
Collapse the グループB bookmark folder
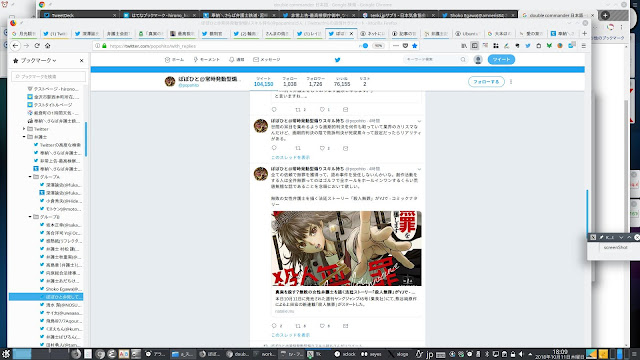(30, 217)
